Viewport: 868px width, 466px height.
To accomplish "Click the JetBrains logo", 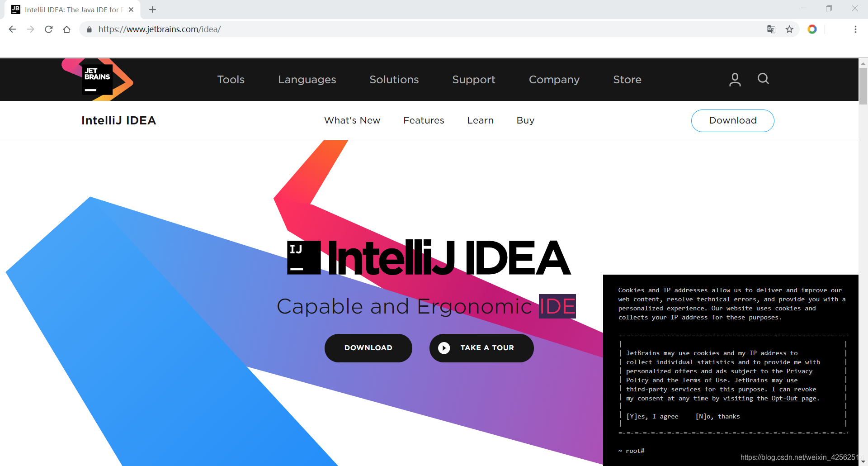I will point(98,80).
